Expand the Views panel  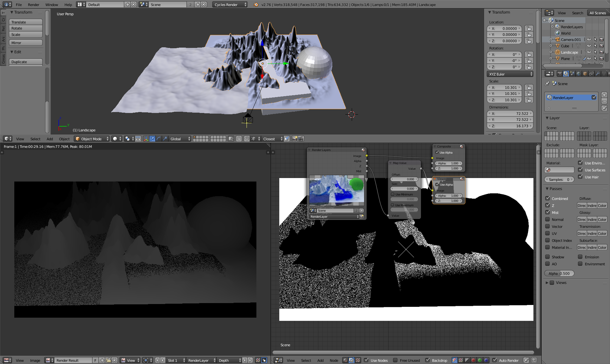click(x=547, y=282)
